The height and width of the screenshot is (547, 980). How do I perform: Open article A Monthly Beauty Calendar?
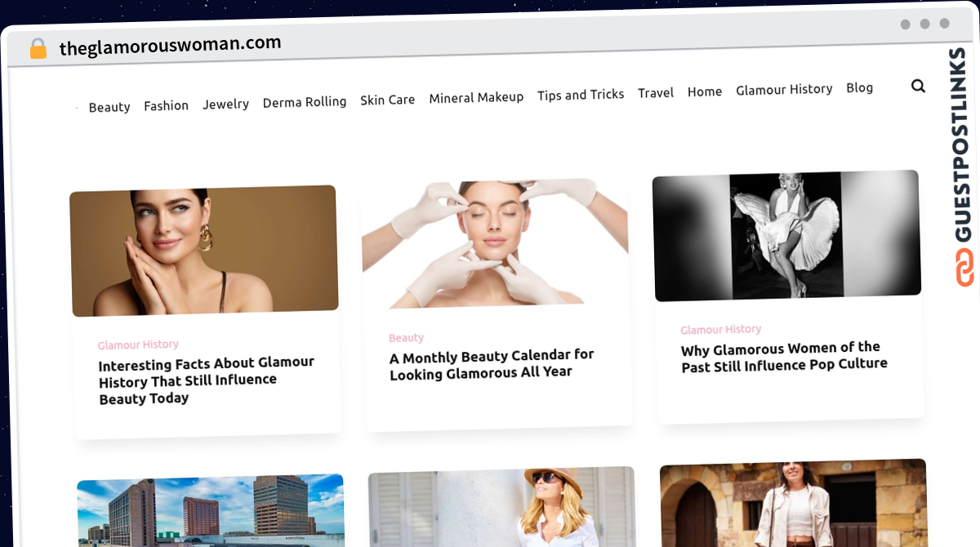492,365
